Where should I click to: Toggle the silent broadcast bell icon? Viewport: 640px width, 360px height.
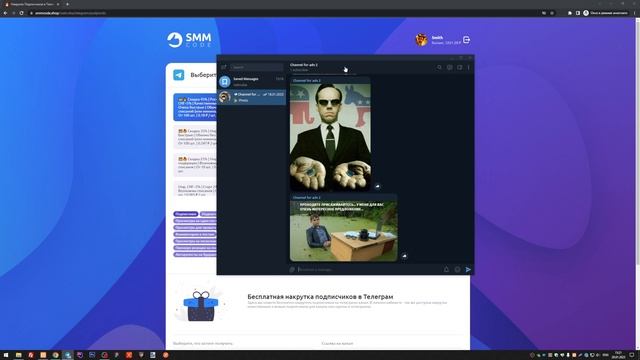(x=446, y=269)
